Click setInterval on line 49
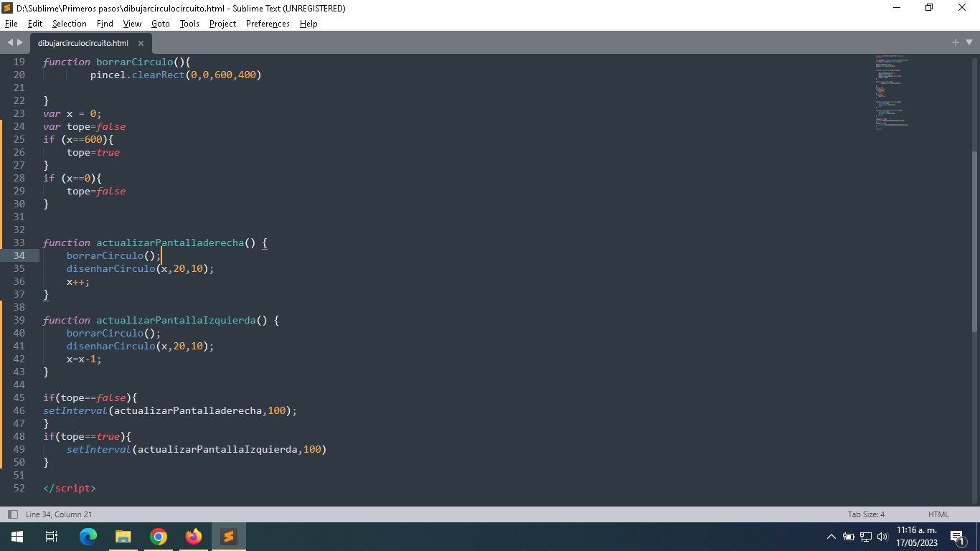This screenshot has height=551, width=980. pyautogui.click(x=99, y=449)
